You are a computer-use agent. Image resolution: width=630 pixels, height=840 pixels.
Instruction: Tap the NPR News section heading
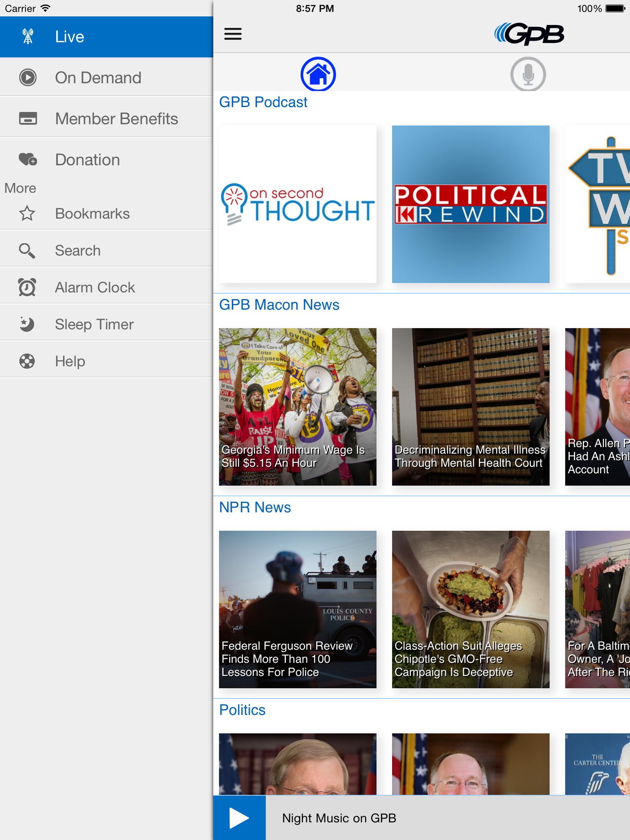[255, 507]
